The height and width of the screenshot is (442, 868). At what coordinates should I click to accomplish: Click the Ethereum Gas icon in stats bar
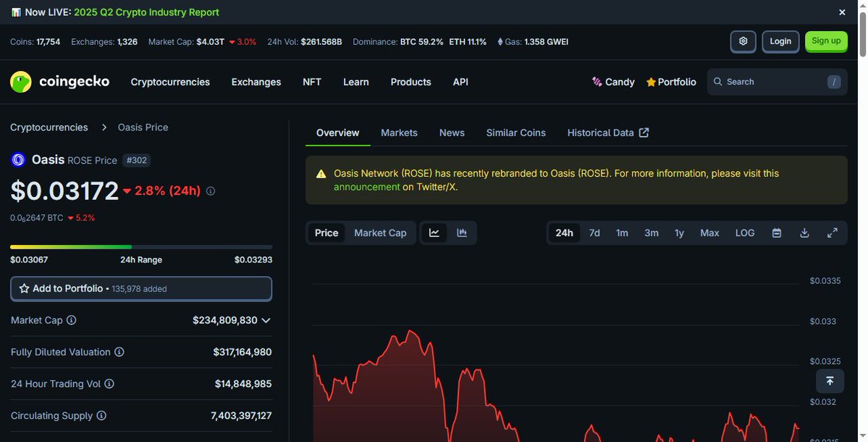(500, 41)
